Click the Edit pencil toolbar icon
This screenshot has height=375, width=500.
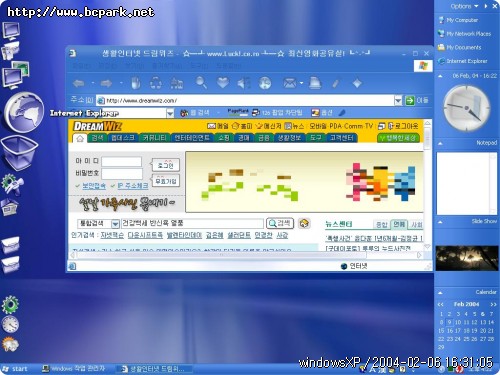click(x=336, y=83)
